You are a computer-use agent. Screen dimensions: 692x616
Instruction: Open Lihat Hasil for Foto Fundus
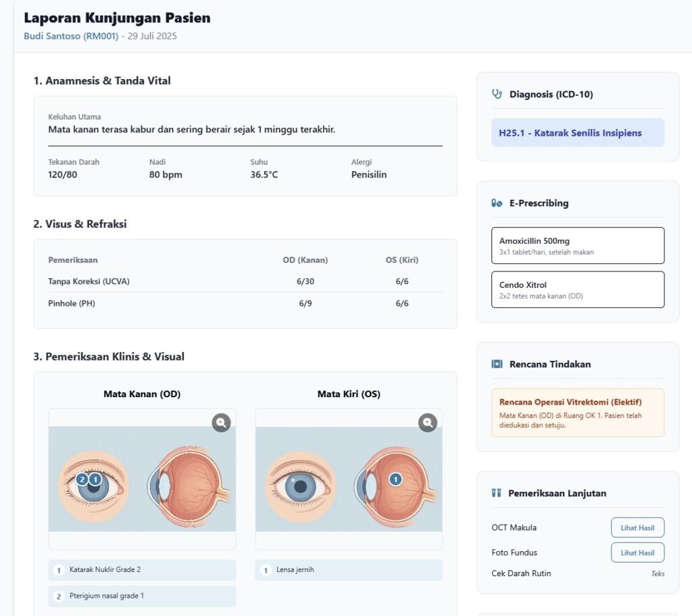637,553
